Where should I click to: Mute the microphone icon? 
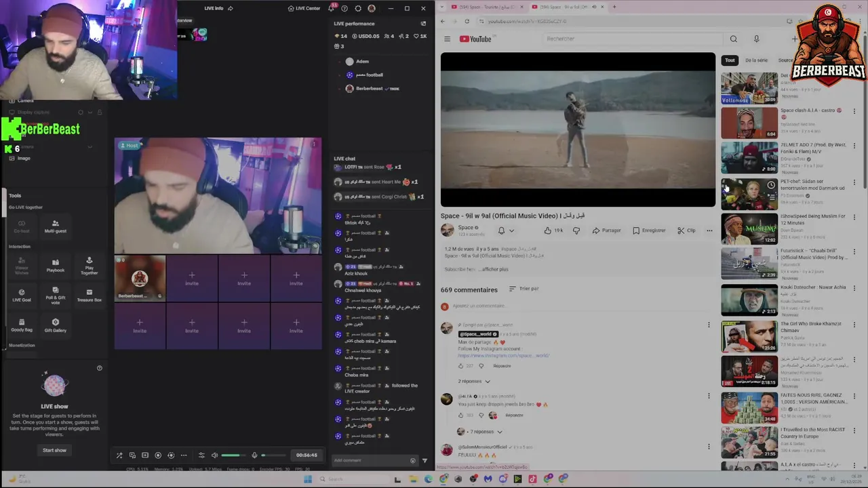(x=254, y=455)
